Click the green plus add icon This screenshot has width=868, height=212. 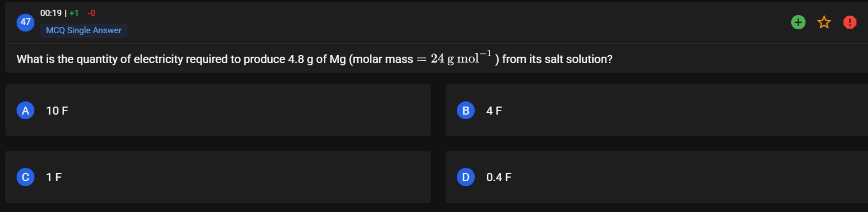click(x=797, y=22)
